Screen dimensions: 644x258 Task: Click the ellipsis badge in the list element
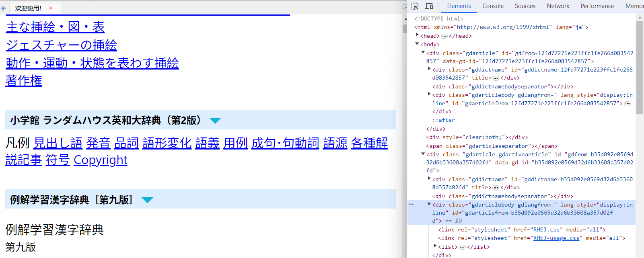[462, 247]
